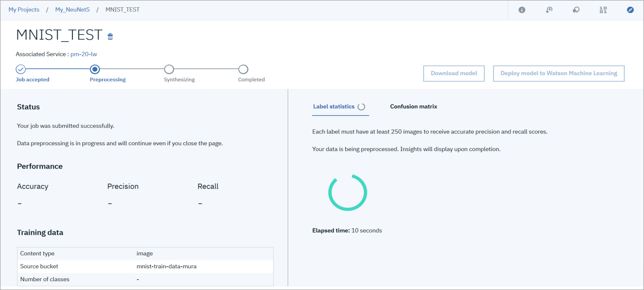Click the Accuracy performance label

[x=33, y=187]
